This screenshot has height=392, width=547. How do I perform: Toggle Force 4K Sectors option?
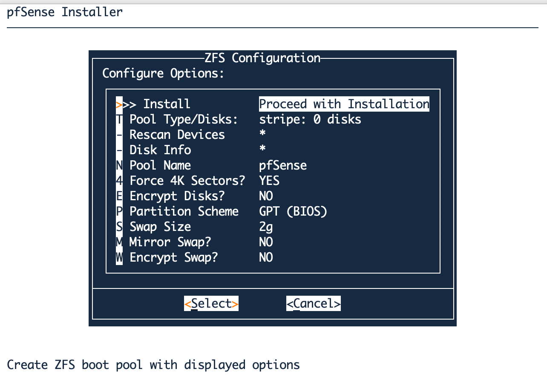click(198, 181)
